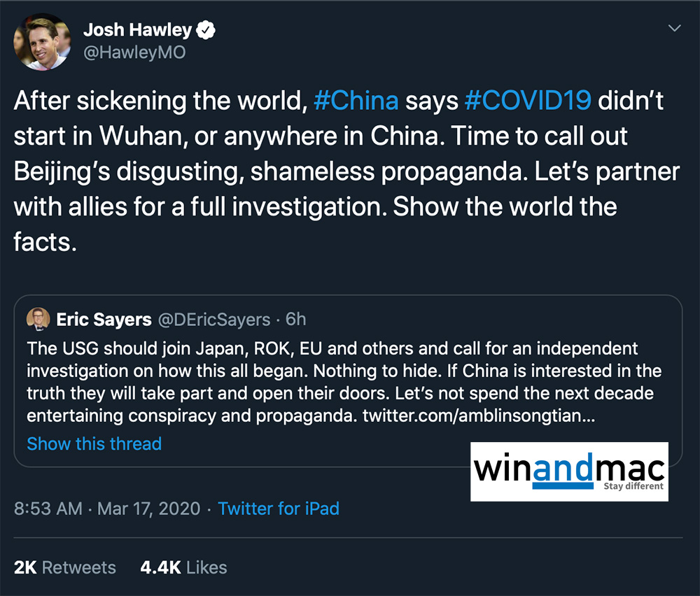Click the @DEricSayers handle
Screen dimensions: 700x596
214,320
